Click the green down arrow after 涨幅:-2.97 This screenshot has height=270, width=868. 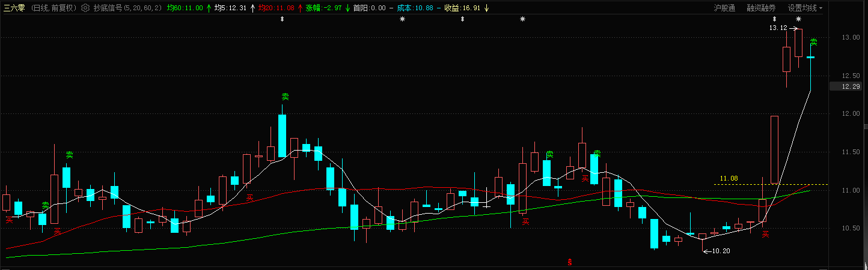[x=347, y=8]
